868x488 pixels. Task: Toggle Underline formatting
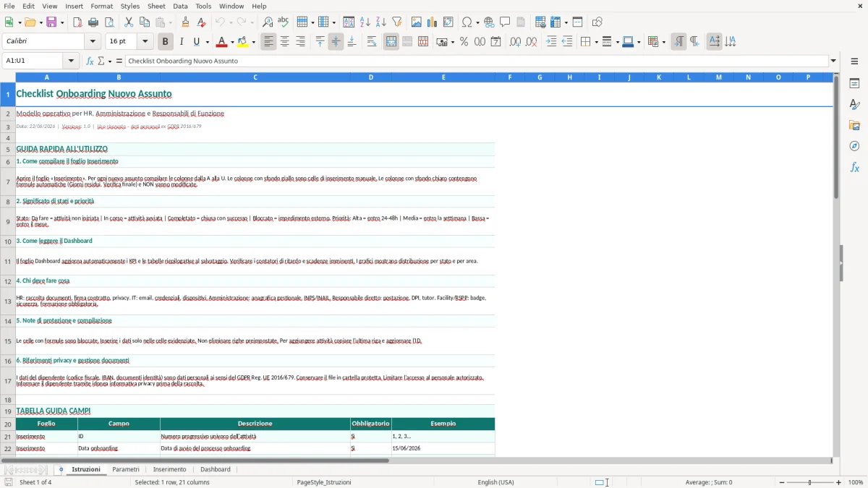click(197, 42)
